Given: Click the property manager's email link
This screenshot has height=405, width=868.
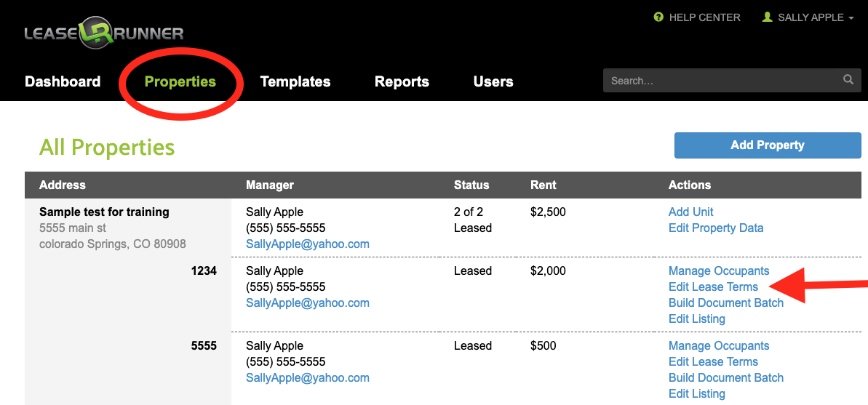Looking at the screenshot, I should (x=307, y=244).
